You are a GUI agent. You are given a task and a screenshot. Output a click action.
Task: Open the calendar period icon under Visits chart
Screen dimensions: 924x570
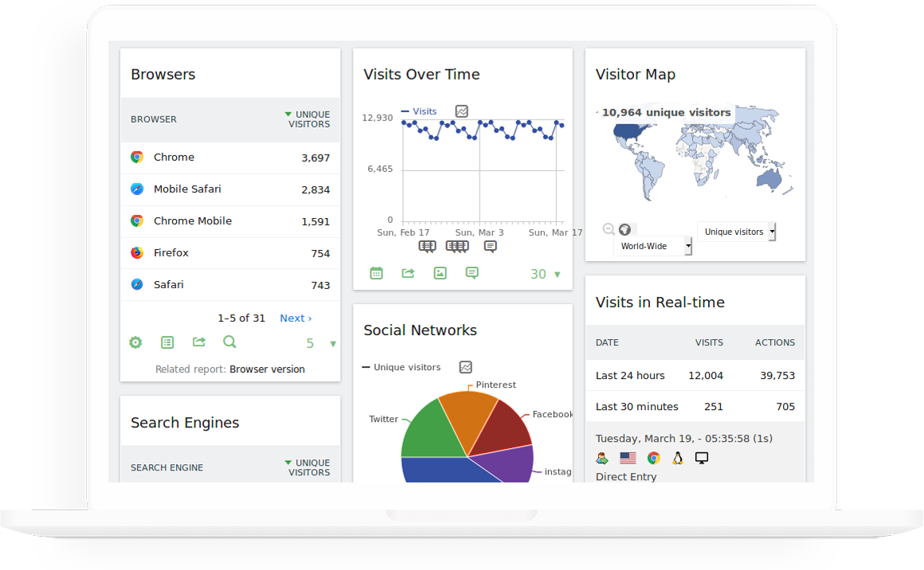[x=376, y=273]
